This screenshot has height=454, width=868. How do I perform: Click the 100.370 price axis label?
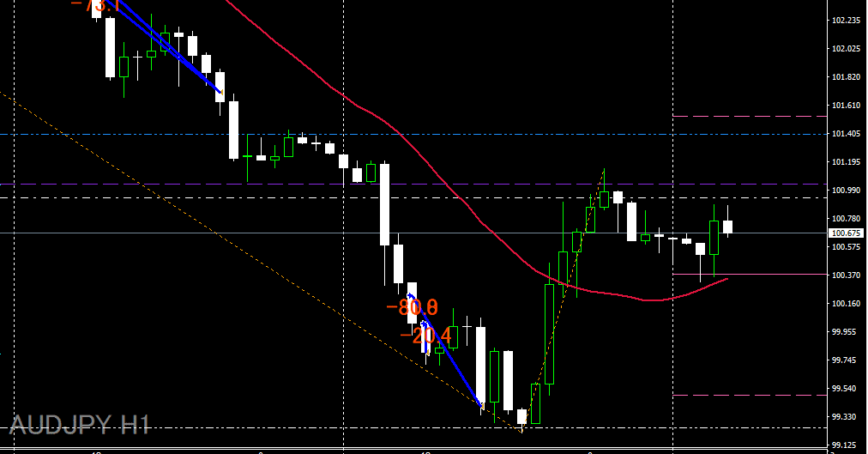pos(846,275)
